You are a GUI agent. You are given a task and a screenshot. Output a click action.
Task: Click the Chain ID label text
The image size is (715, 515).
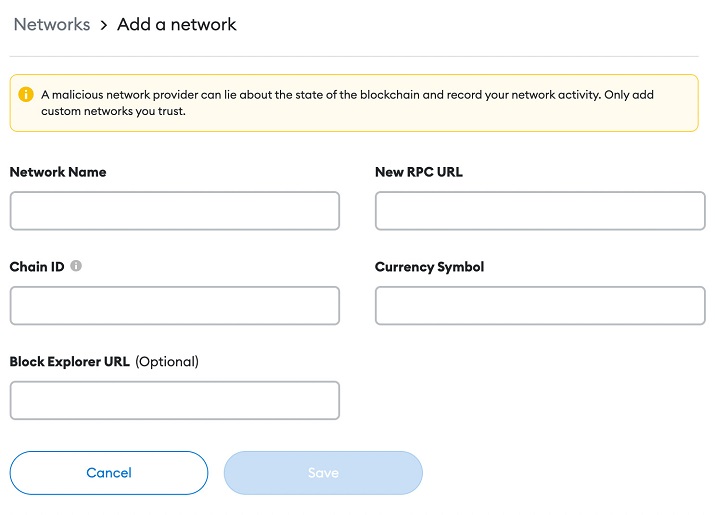[37, 267]
